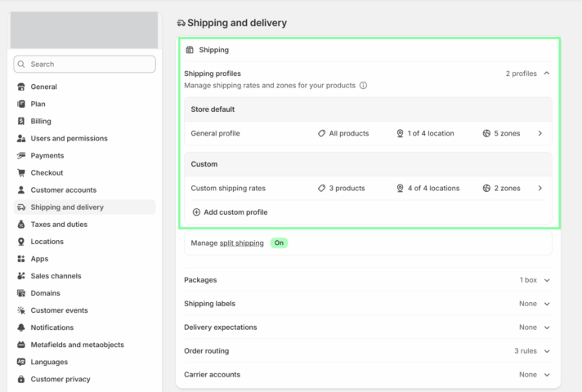This screenshot has height=392, width=582.
Task: Click the Metafields and metaobjects icon
Action: [21, 345]
